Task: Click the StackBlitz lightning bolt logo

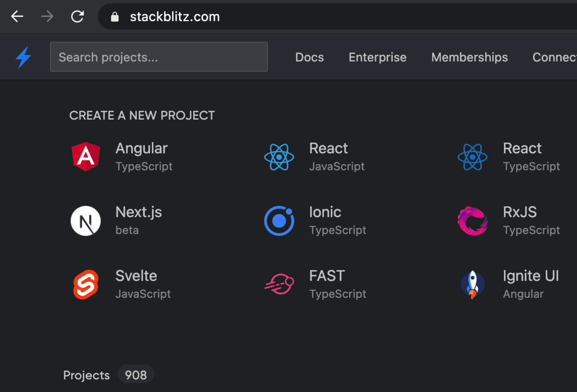Action: coord(23,57)
